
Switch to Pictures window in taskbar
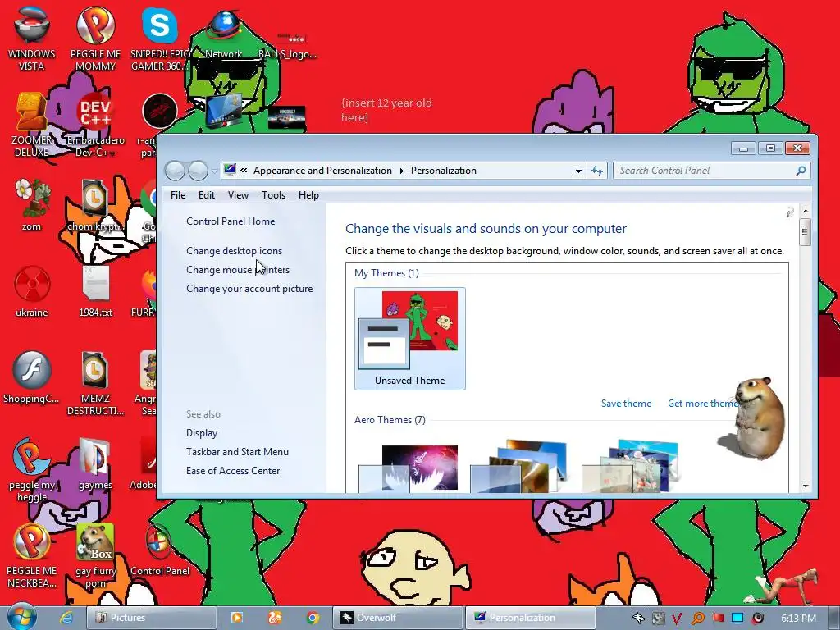[151, 618]
